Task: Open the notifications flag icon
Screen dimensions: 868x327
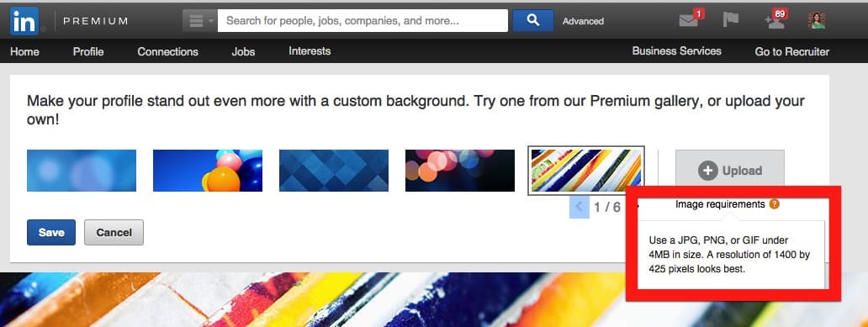Action: [731, 20]
